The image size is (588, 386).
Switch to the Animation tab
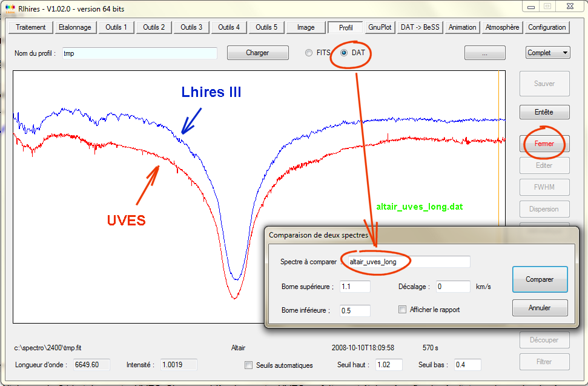click(463, 27)
